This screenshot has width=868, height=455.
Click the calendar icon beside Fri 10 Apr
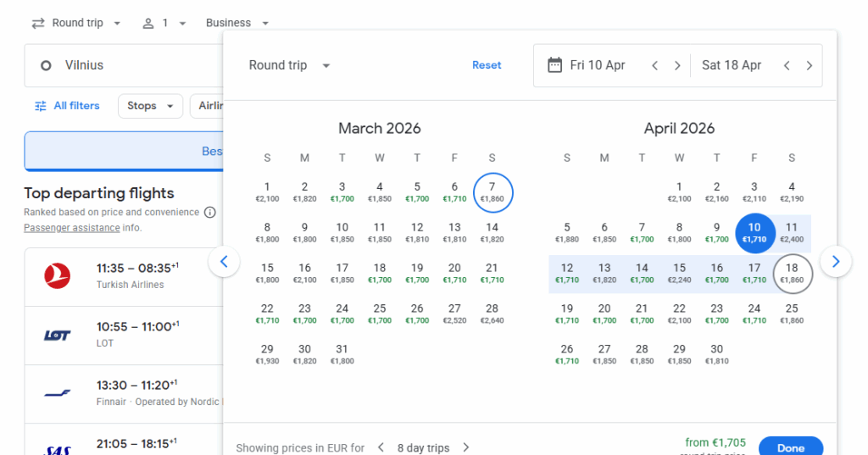pos(554,65)
